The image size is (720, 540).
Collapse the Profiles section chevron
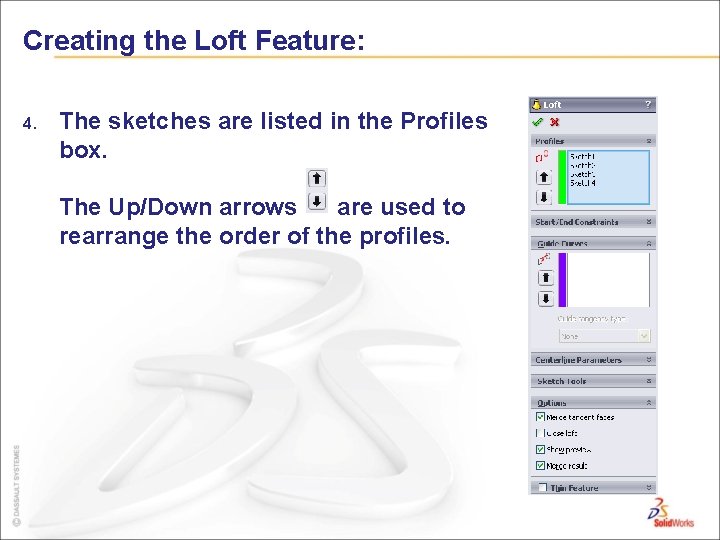coord(649,141)
